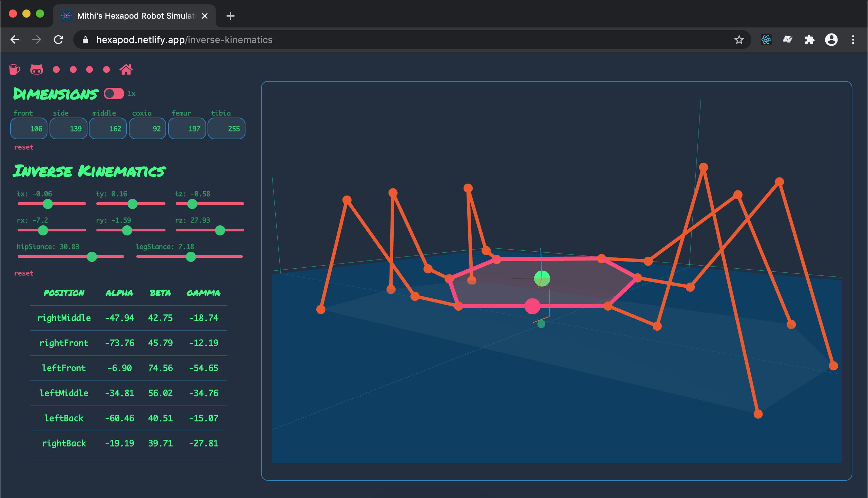Select the femur dimension input field
This screenshot has height=498, width=868.
point(187,129)
